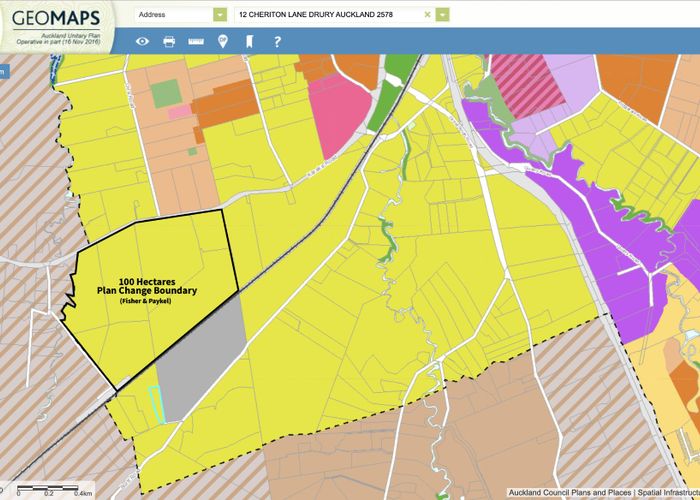The image size is (700, 500).
Task: Clear the address search with the X
Action: tap(428, 15)
